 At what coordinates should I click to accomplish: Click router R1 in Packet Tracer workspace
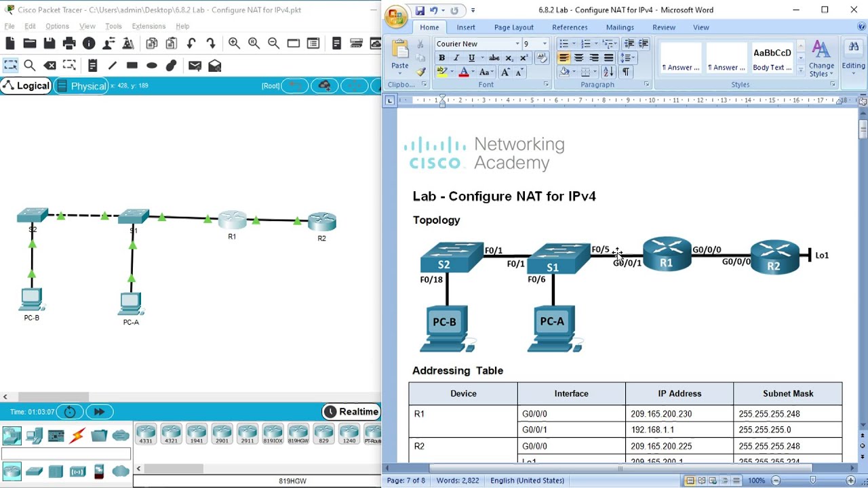(232, 220)
